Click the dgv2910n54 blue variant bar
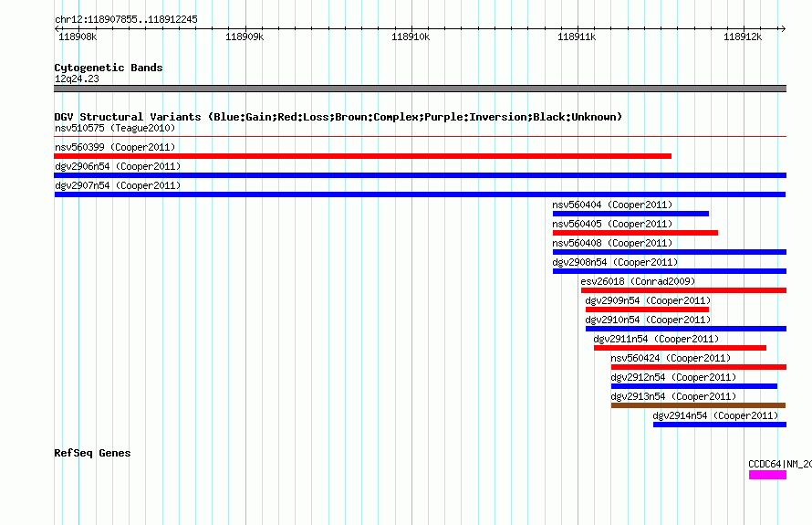This screenshot has width=812, height=525. tap(686, 329)
